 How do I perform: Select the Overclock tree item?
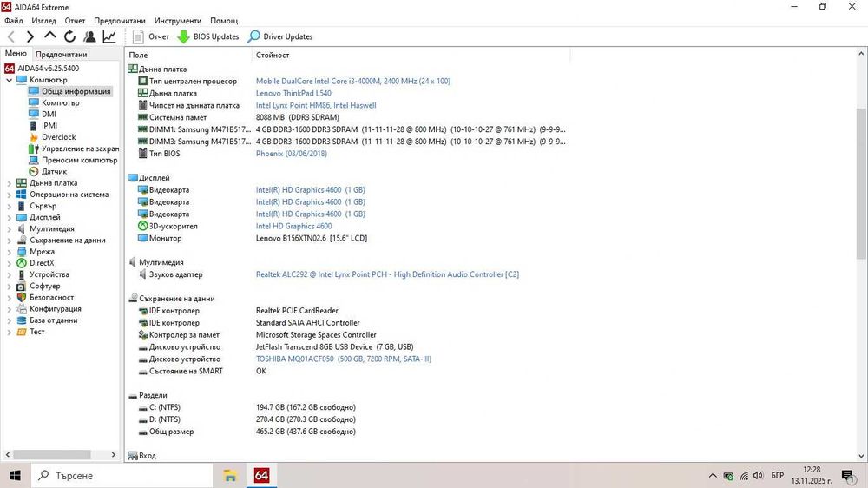coord(53,137)
